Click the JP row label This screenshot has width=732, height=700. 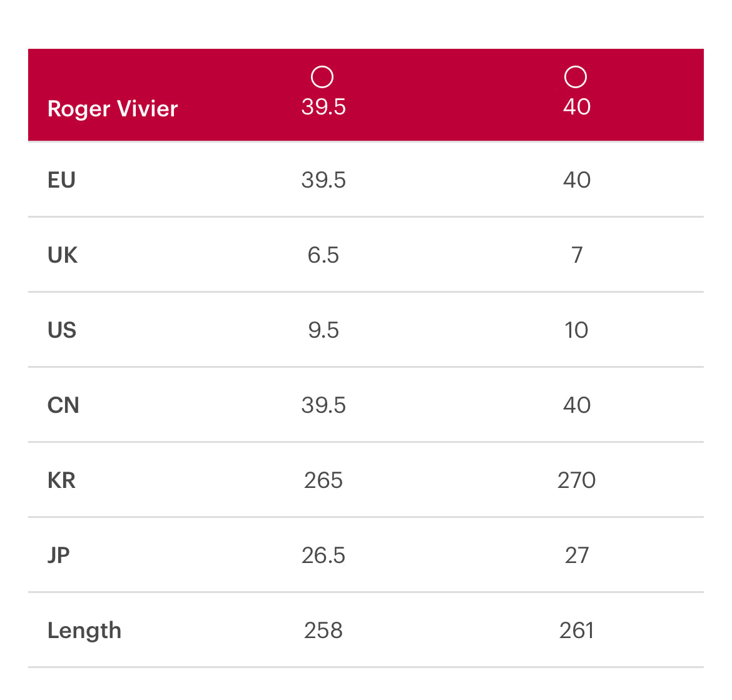(59, 555)
